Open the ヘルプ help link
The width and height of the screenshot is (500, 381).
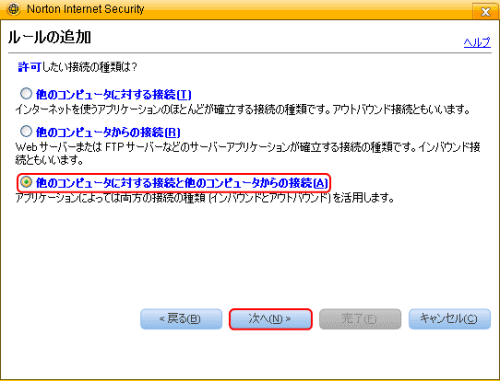pos(477,42)
